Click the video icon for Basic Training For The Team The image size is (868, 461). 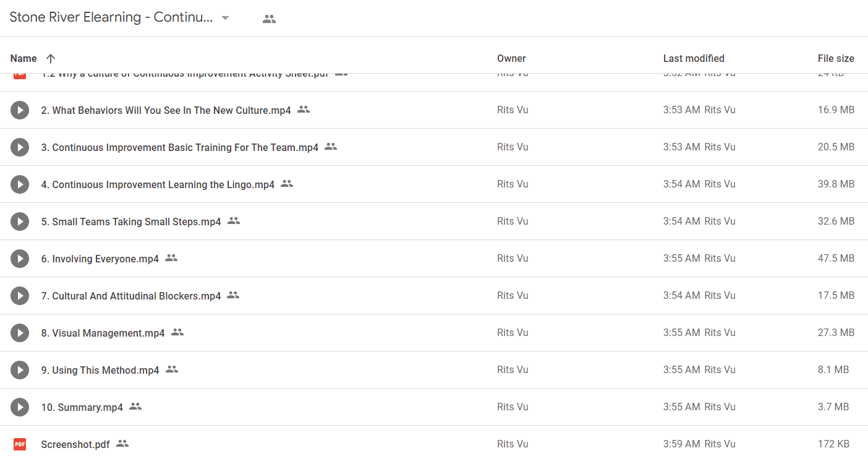[x=20, y=147]
